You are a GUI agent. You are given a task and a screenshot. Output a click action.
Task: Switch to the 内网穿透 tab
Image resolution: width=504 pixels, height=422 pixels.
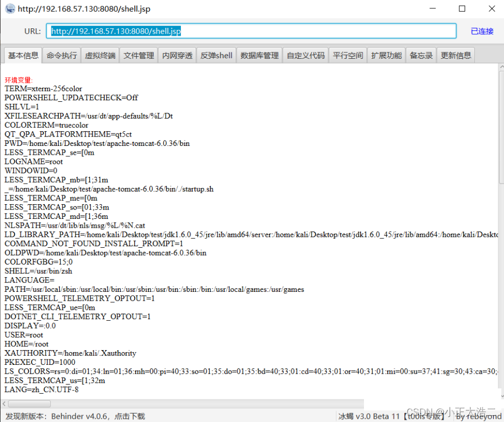click(177, 55)
